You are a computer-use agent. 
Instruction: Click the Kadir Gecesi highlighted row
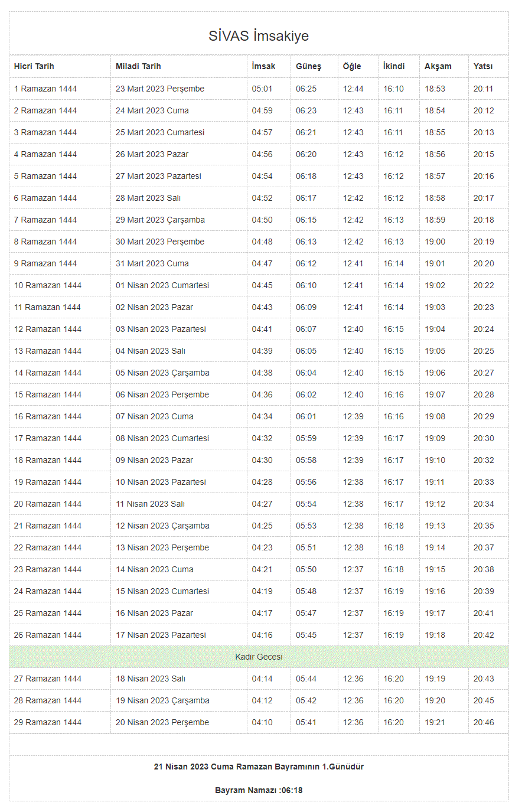(x=259, y=657)
